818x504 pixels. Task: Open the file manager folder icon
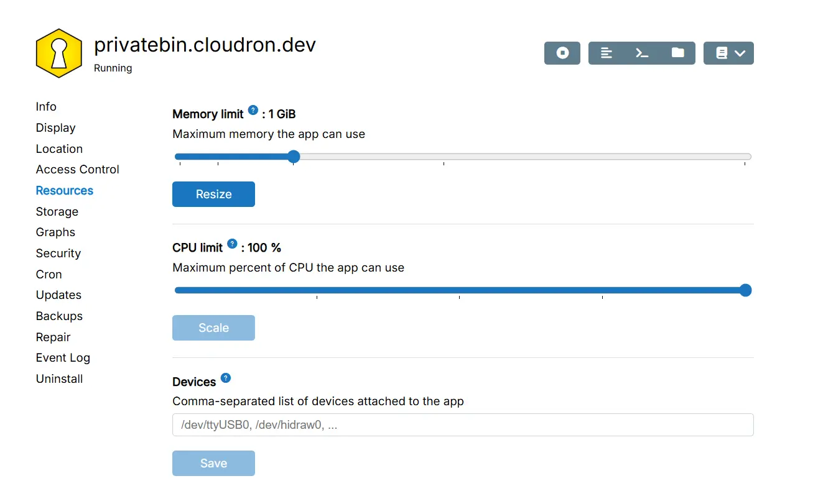point(677,53)
